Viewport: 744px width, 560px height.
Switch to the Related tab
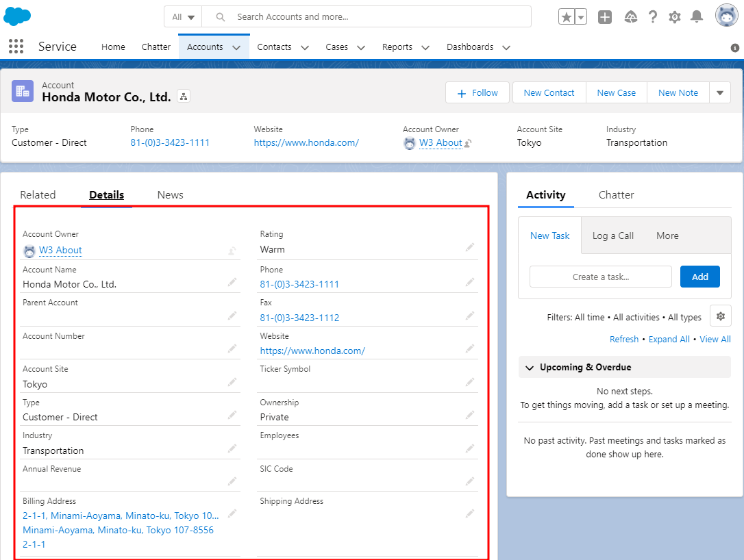38,195
